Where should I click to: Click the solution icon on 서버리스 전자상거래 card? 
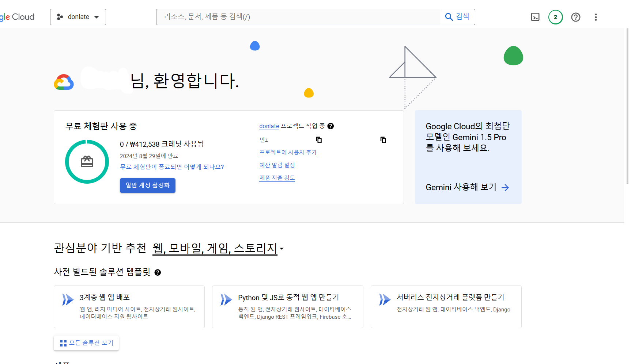coord(385,300)
